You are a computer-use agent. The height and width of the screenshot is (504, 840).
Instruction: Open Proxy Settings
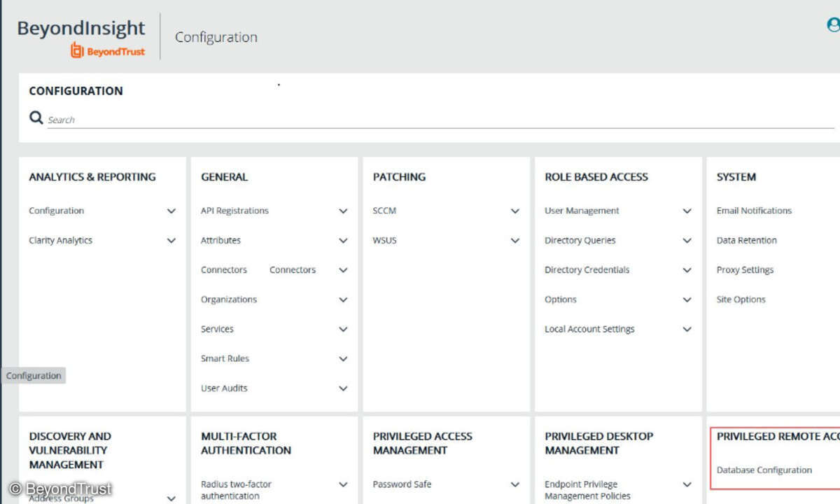[x=745, y=269]
